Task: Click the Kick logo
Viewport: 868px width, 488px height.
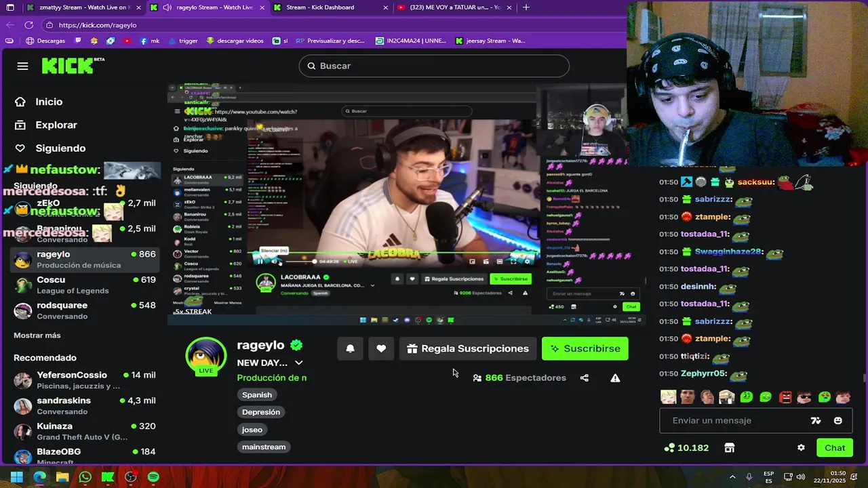Action: (x=73, y=66)
